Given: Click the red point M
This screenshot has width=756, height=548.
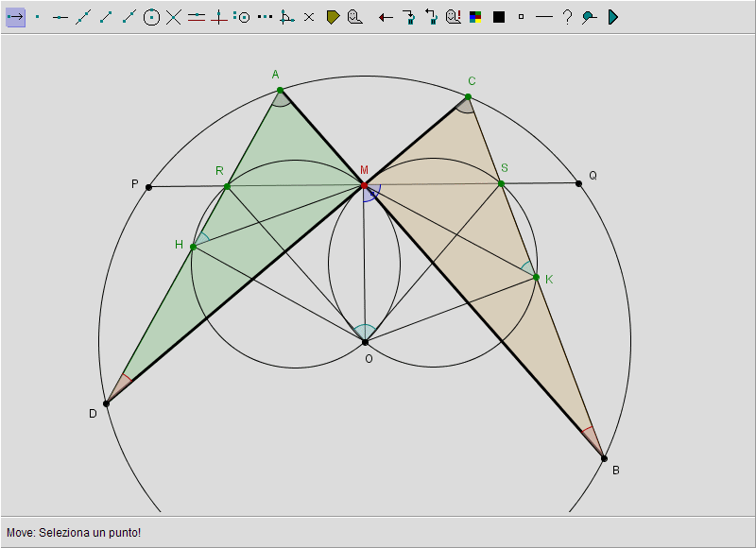Looking at the screenshot, I should click(x=364, y=185).
